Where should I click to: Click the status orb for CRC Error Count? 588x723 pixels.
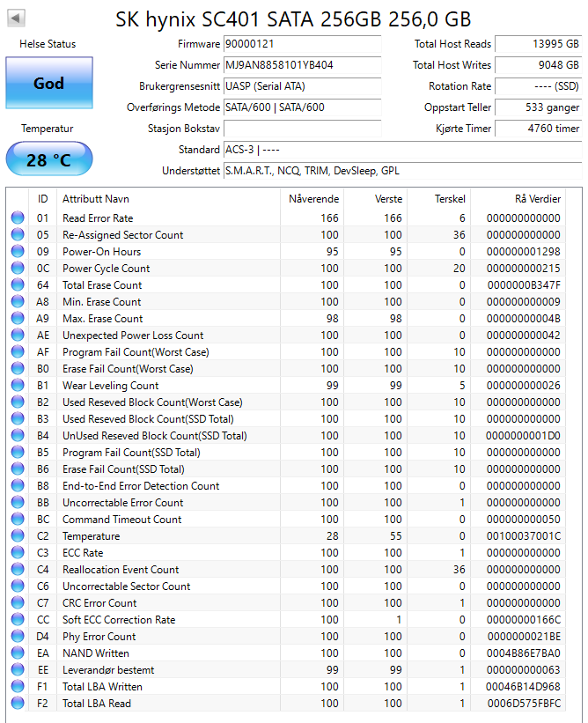(18, 602)
